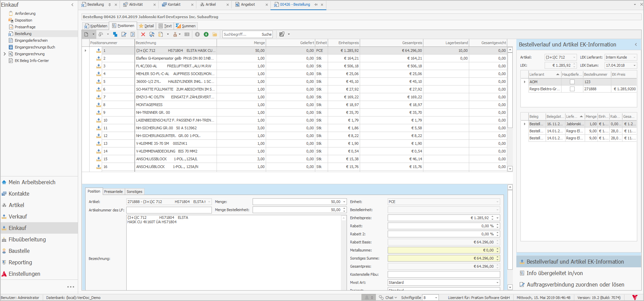The image size is (644, 301).
Task: Open the LEK Datum date dropdown
Action: pyautogui.click(x=635, y=65)
